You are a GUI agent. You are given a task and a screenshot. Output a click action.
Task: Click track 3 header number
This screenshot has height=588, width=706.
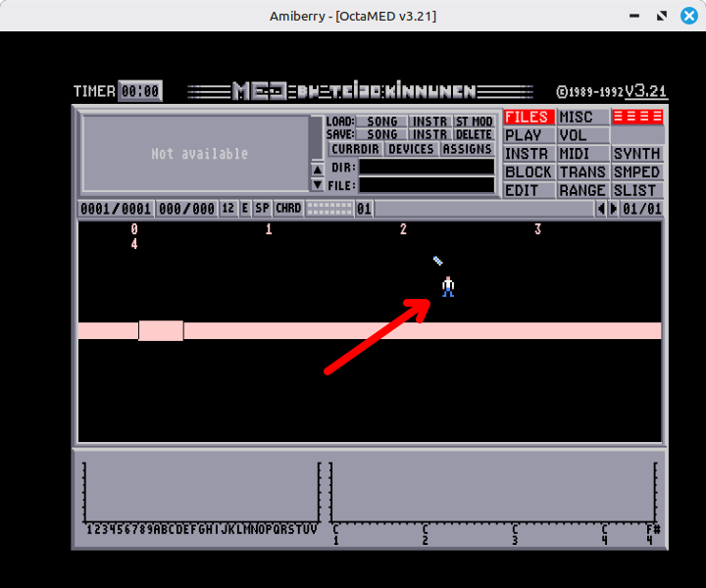point(537,229)
